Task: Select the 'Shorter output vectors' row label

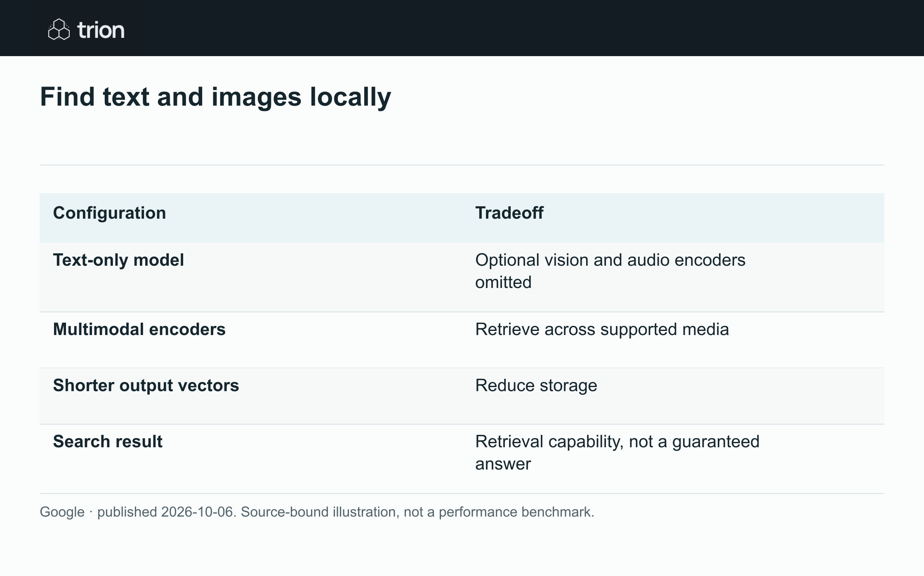Action: (146, 385)
